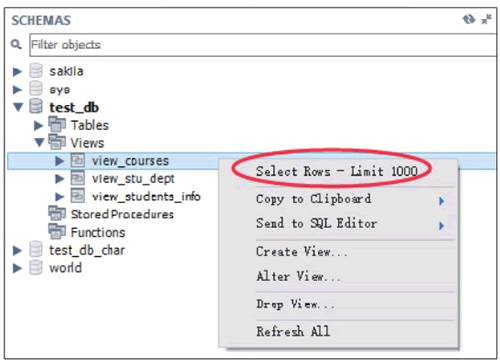Select the Stored Procedures label

pyautogui.click(x=122, y=214)
